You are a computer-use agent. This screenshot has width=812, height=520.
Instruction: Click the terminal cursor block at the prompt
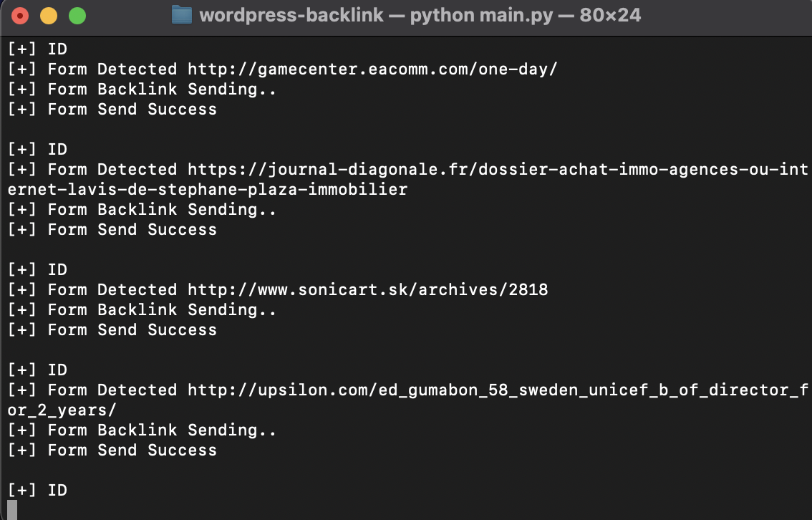pyautogui.click(x=12, y=510)
